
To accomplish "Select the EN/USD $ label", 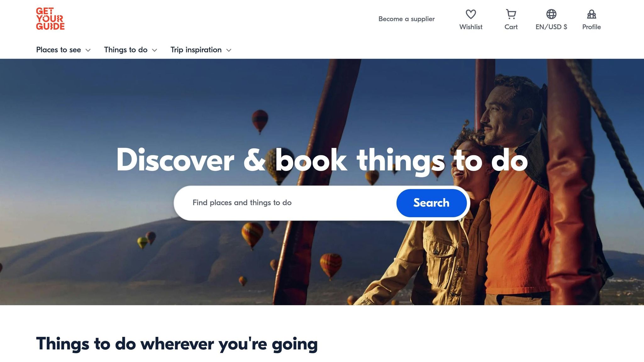I will 551,27.
